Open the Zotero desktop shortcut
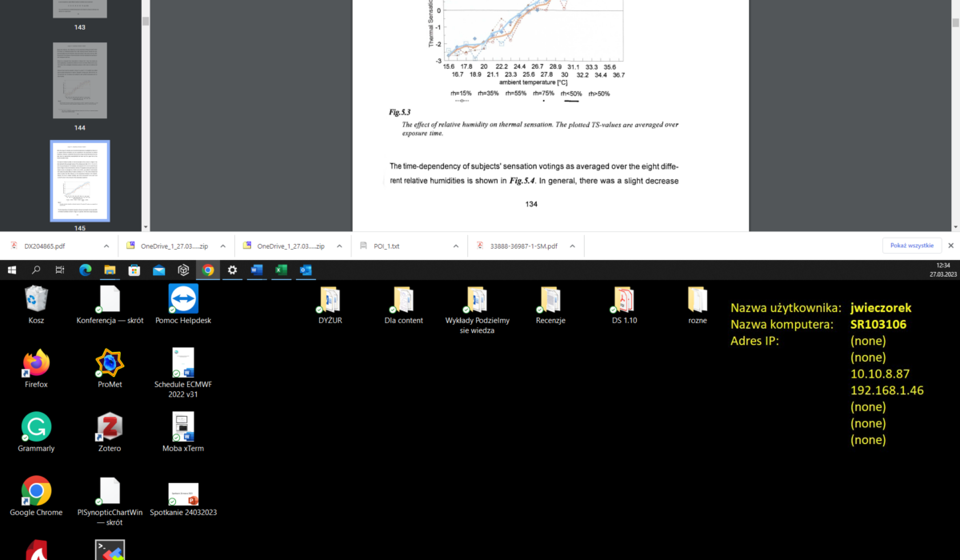Screen dimensions: 960x560 tap(110, 427)
